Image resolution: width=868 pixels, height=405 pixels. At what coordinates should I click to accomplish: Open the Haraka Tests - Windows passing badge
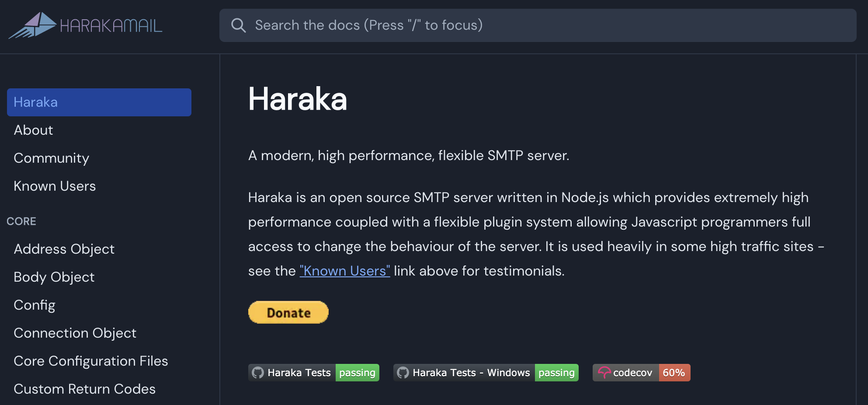[556, 373]
